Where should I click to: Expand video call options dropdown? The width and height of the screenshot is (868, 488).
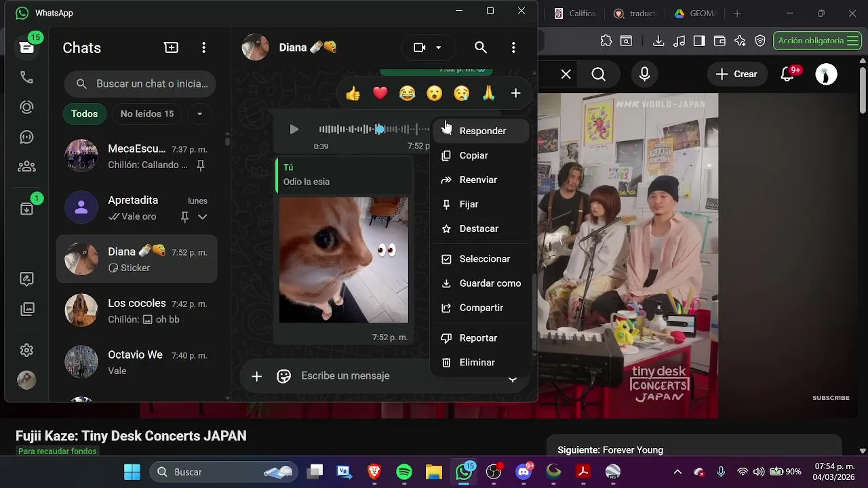click(439, 47)
